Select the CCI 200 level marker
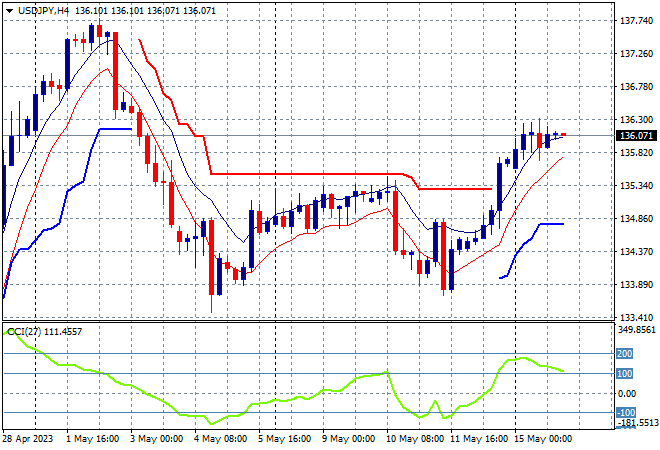Screen dimensions: 660x450 tap(624, 354)
